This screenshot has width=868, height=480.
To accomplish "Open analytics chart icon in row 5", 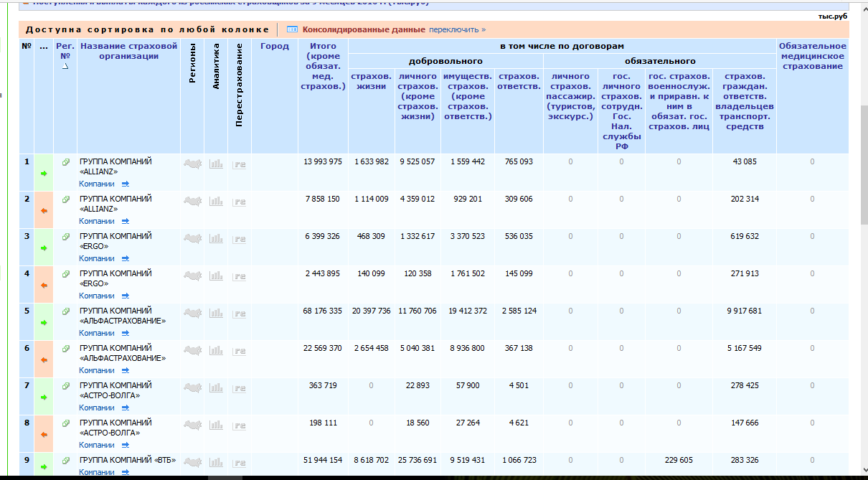I will click(216, 313).
